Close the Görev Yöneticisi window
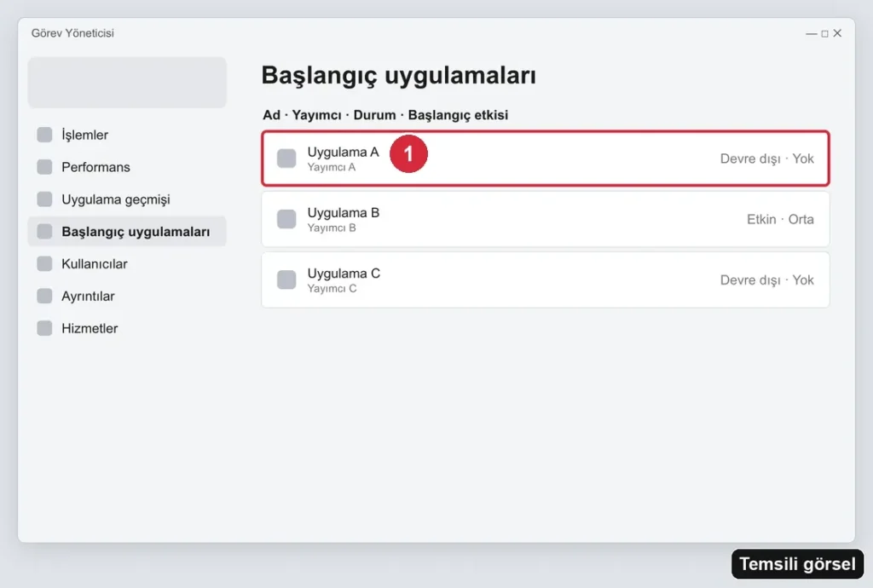The image size is (873, 588). point(837,33)
